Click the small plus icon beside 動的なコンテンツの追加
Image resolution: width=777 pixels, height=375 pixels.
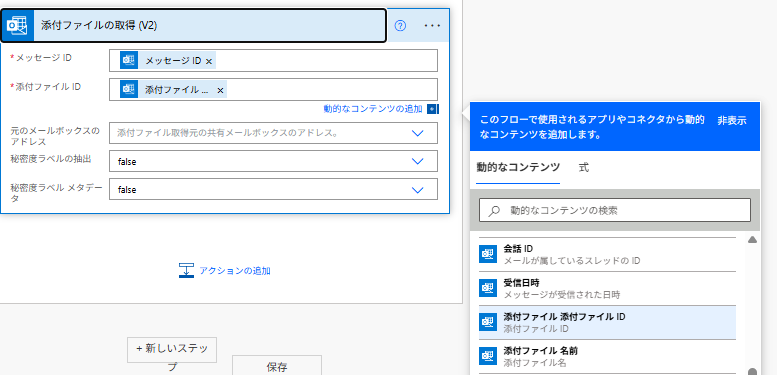tap(432, 109)
